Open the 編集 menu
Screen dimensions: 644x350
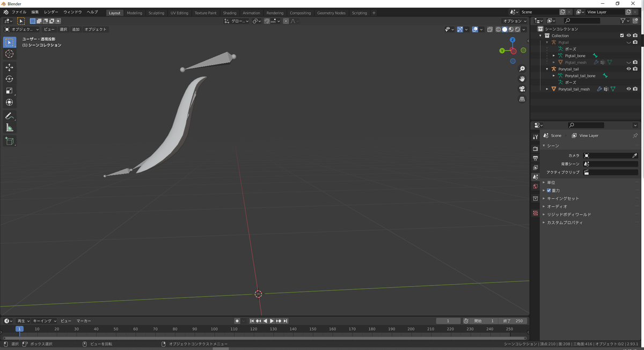coord(35,12)
